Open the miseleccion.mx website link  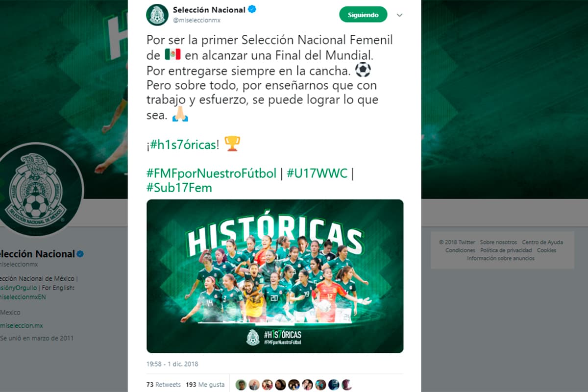[22, 325]
